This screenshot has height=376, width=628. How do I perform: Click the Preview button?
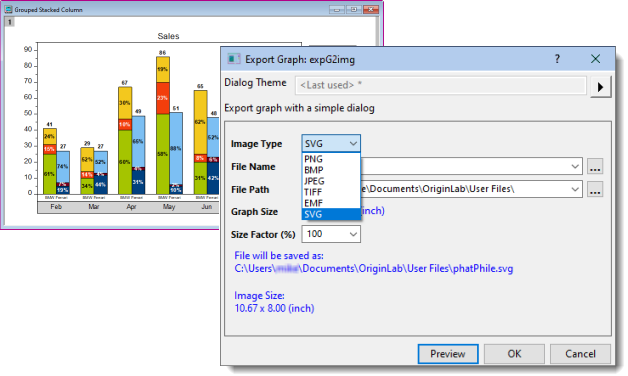[x=448, y=354]
